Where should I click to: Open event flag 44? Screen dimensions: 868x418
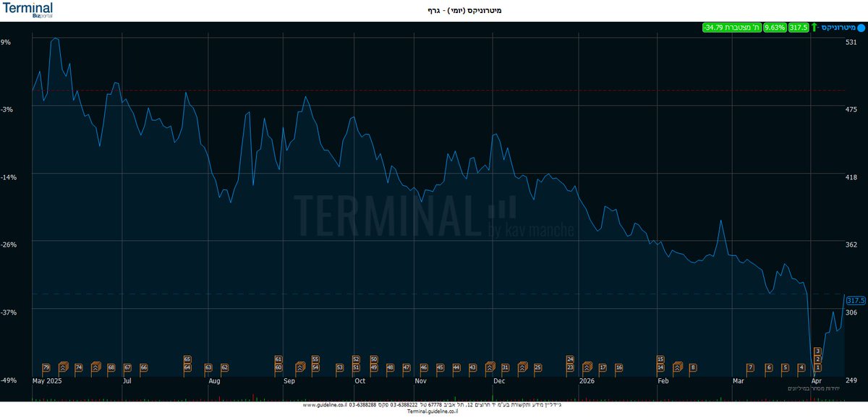point(456,367)
